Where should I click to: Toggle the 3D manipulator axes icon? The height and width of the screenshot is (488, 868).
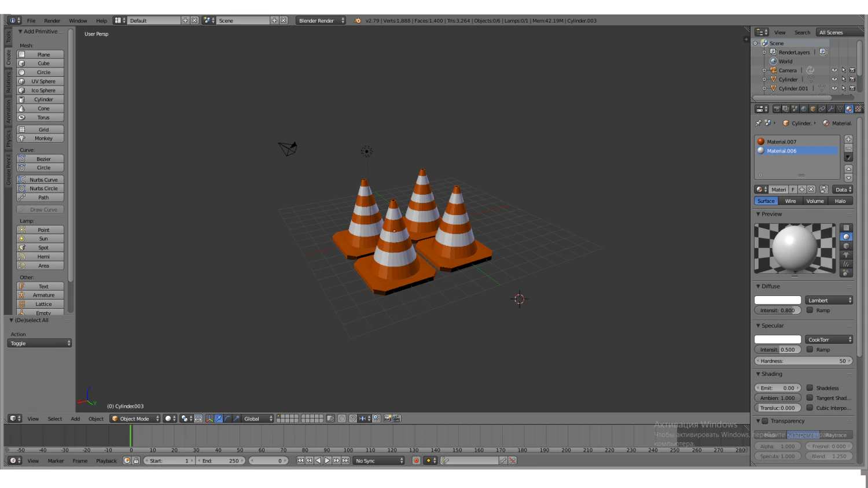[209, 419]
